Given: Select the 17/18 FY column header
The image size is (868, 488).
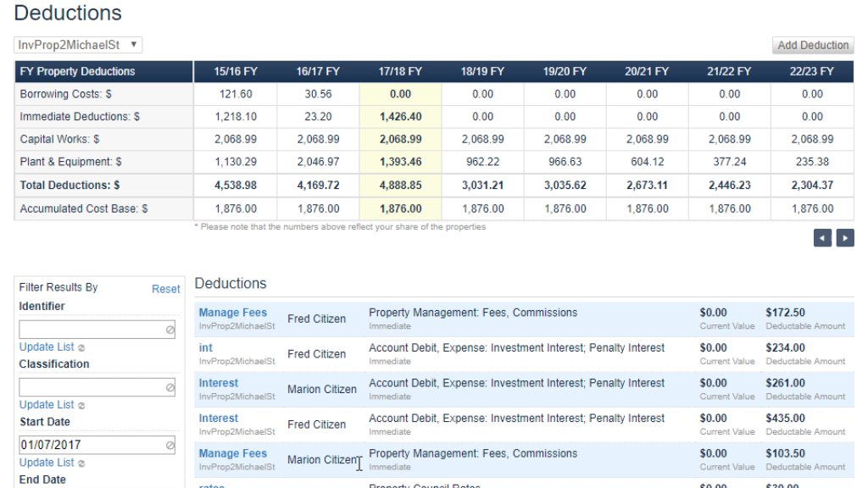Looking at the screenshot, I should 400,71.
